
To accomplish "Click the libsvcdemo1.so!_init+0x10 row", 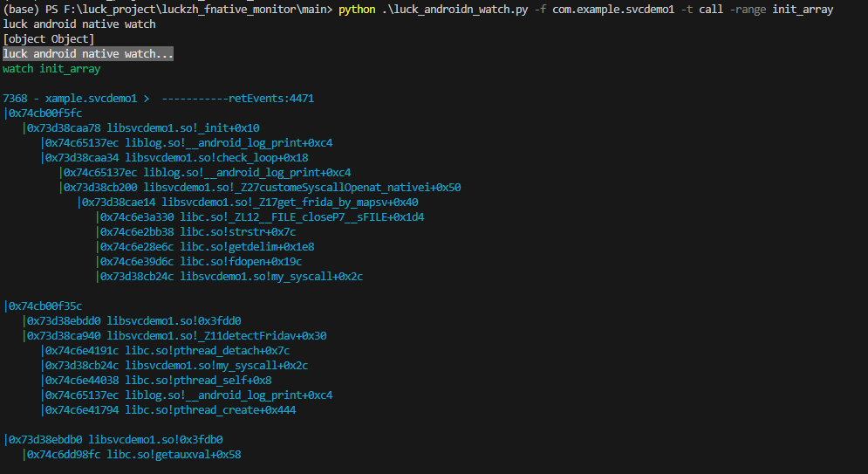I will [142, 128].
